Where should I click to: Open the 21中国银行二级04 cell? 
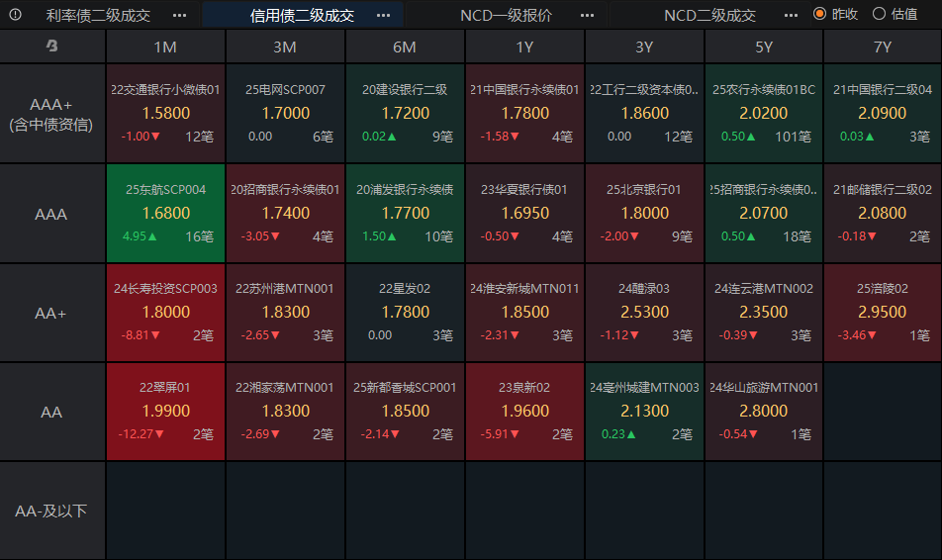tap(883, 114)
